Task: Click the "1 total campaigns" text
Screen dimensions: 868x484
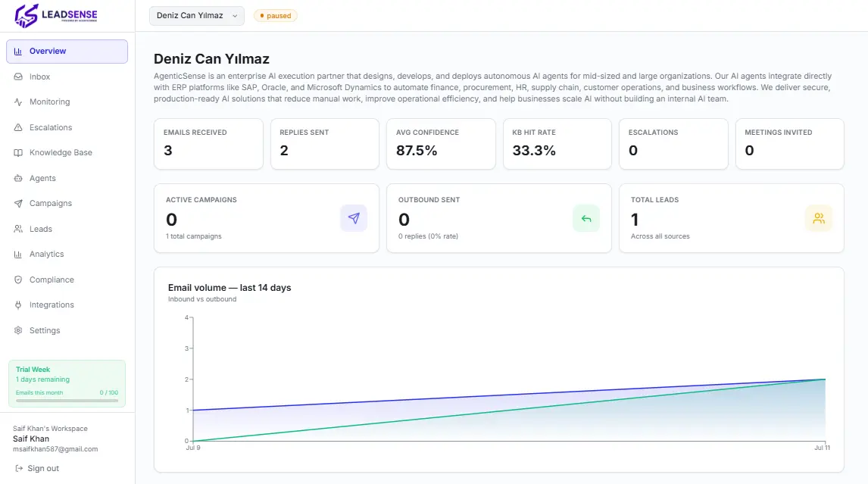Action: coord(194,236)
